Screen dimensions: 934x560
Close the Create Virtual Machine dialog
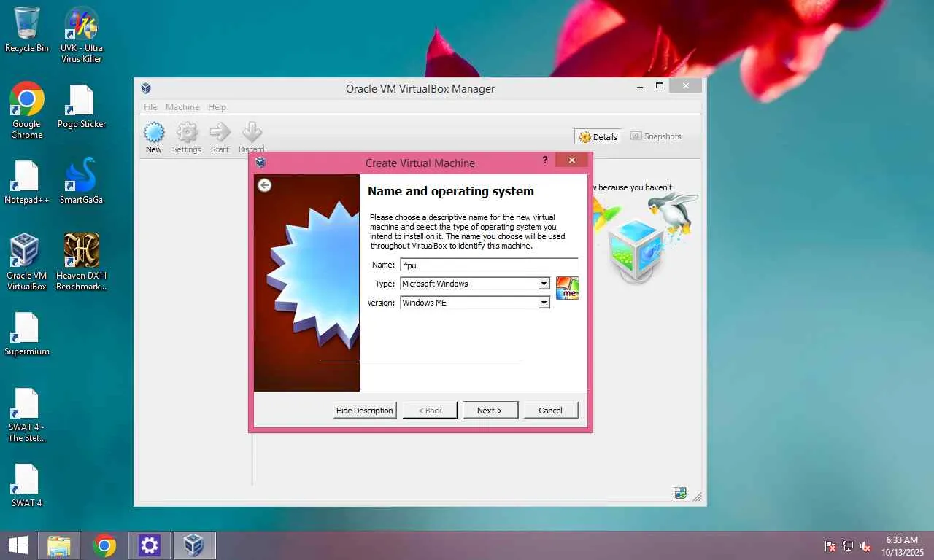(x=571, y=160)
